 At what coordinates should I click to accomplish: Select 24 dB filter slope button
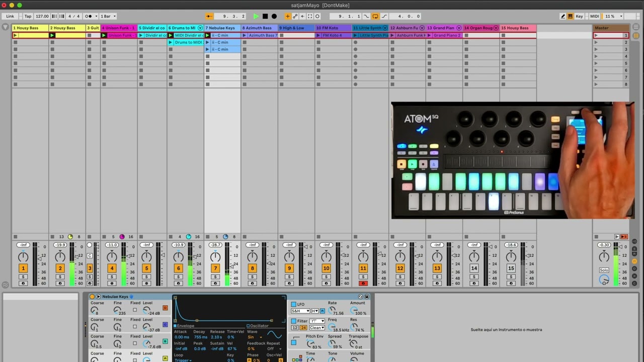coord(303,328)
